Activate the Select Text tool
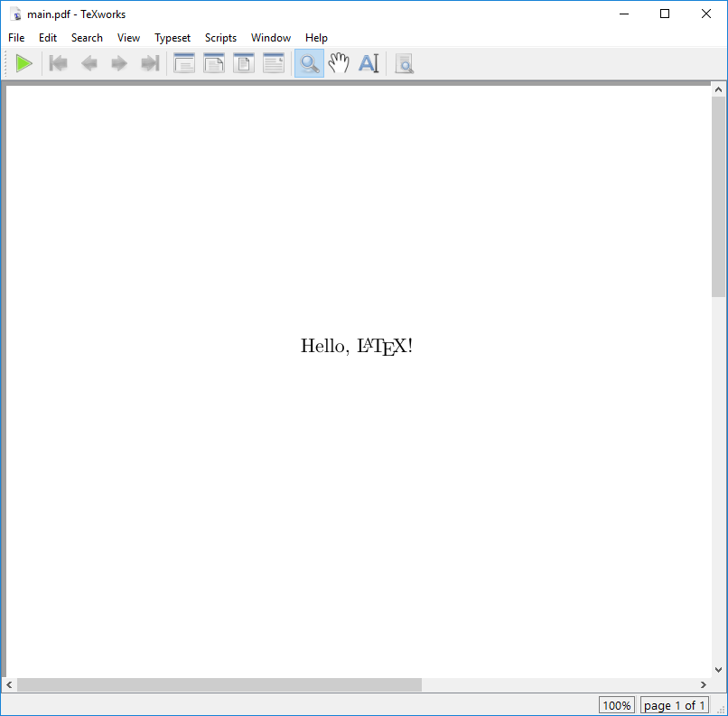The width and height of the screenshot is (728, 716). pos(369,63)
